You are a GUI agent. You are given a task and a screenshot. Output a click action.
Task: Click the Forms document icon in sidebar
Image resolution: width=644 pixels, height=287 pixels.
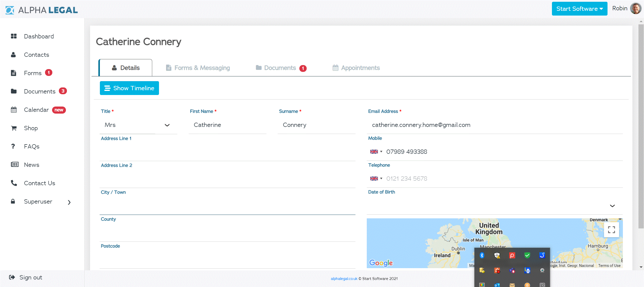(x=13, y=73)
